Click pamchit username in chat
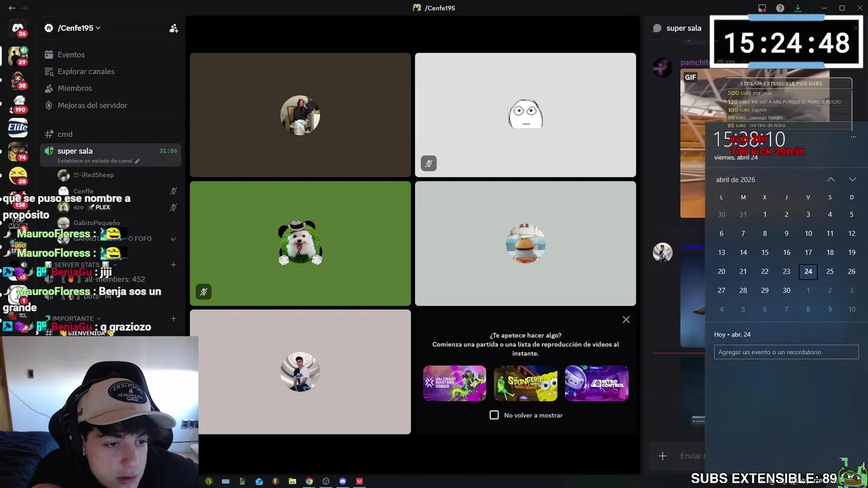 coord(694,62)
